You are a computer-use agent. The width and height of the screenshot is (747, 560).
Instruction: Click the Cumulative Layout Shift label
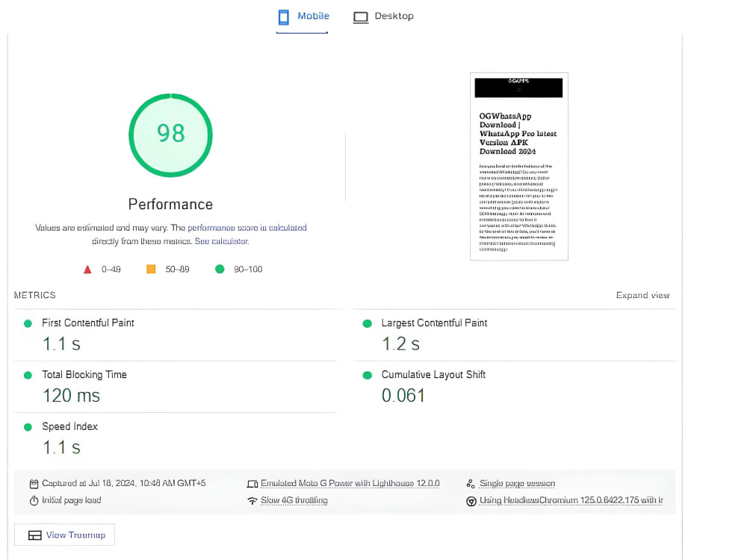[433, 375]
